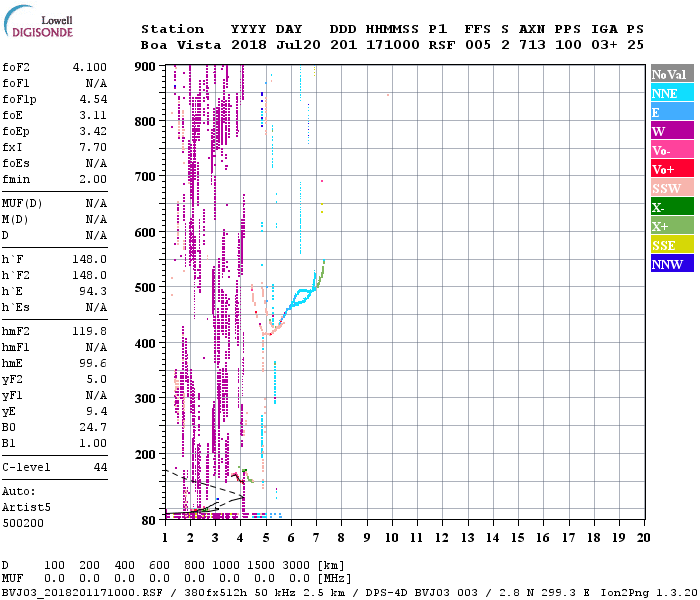Click the Boa Vista station name
Image resolution: width=700 pixels, height=600 pixels.
point(181,45)
